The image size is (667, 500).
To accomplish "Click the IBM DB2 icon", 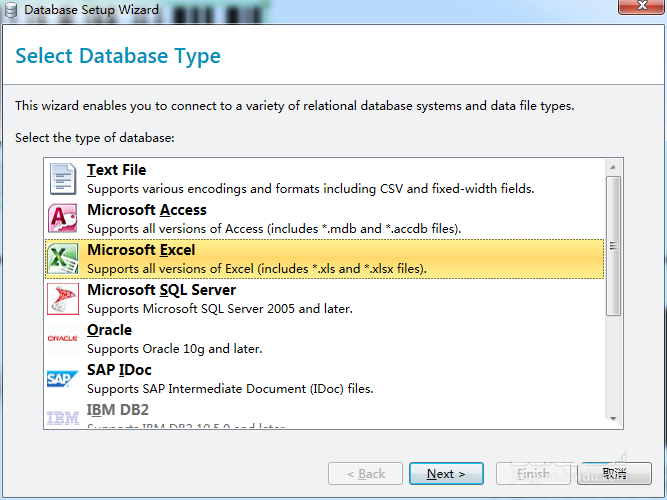I will coord(63,418).
